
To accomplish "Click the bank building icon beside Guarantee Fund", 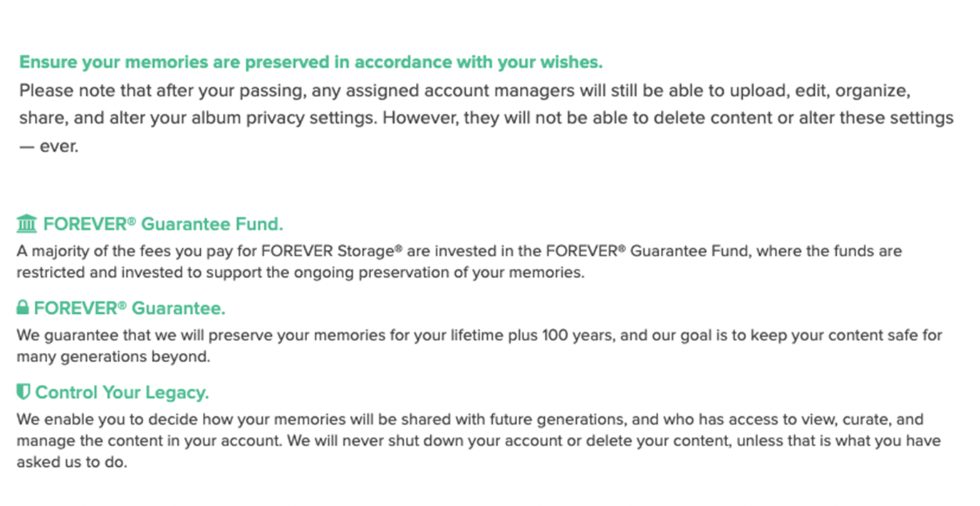I will (26, 224).
